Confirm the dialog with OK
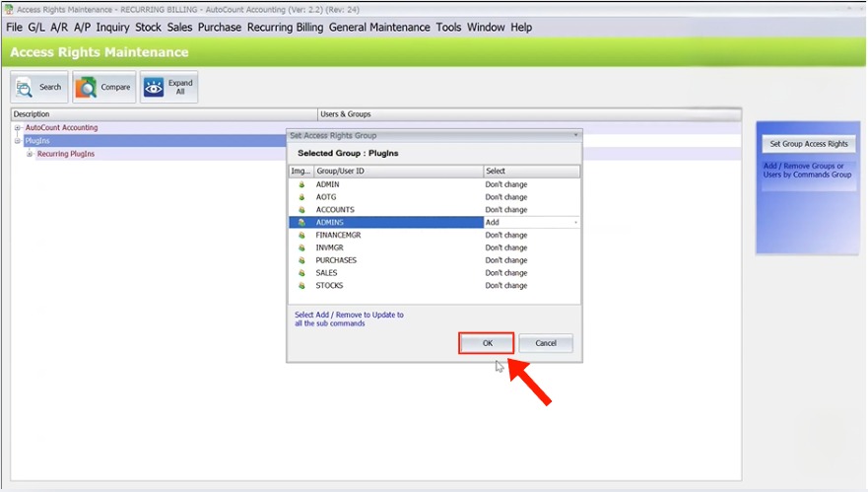Viewport: 868px width, 492px height. (487, 343)
